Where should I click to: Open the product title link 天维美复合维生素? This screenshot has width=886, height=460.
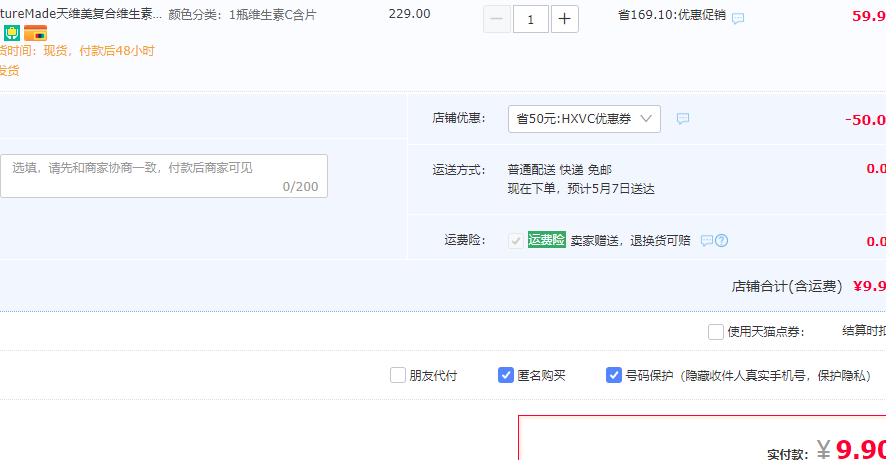pos(81,14)
